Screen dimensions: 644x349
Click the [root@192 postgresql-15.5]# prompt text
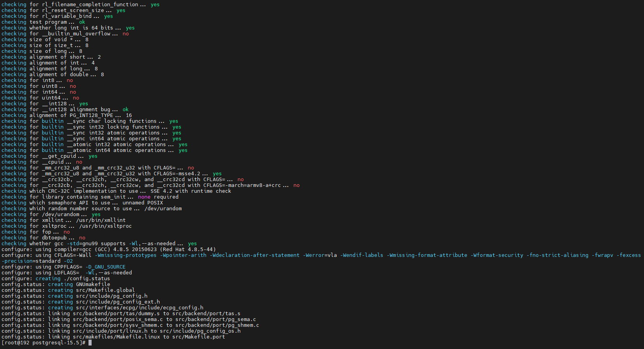point(43,343)
